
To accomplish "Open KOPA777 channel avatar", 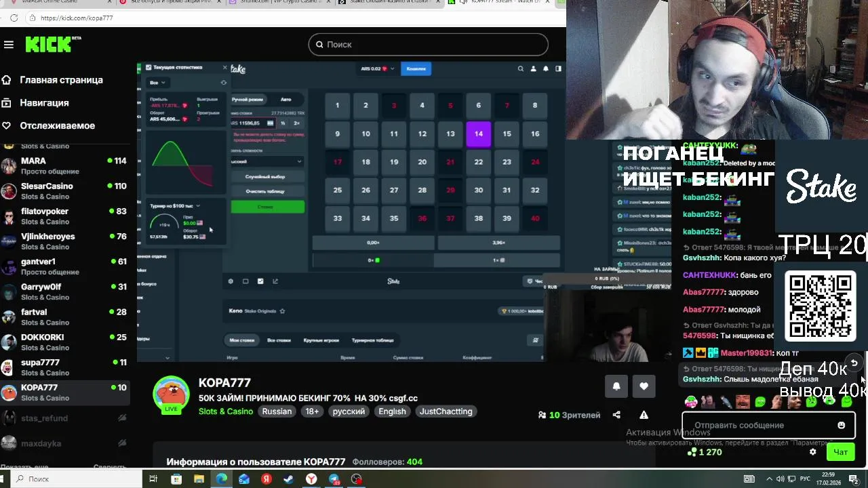I will (x=171, y=394).
